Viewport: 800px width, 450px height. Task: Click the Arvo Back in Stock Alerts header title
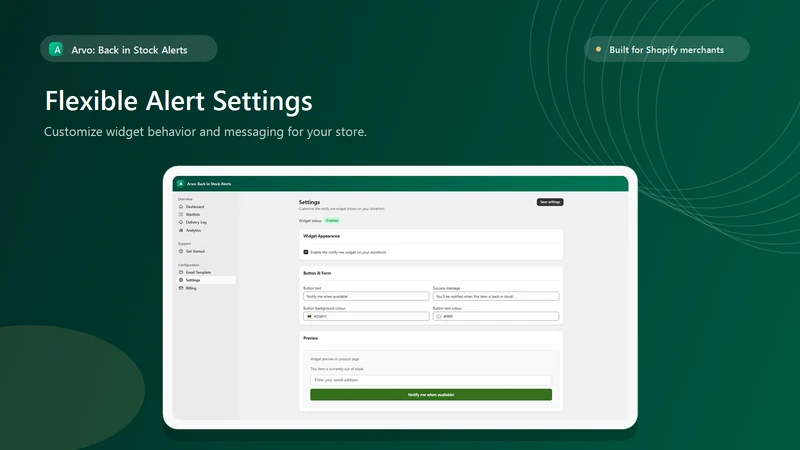coord(209,184)
